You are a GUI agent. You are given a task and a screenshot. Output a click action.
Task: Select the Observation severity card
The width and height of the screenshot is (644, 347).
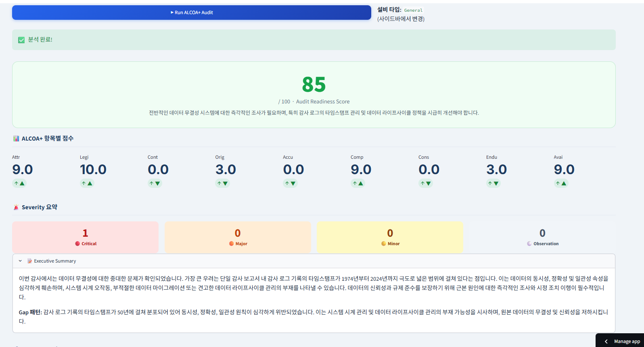pos(542,237)
